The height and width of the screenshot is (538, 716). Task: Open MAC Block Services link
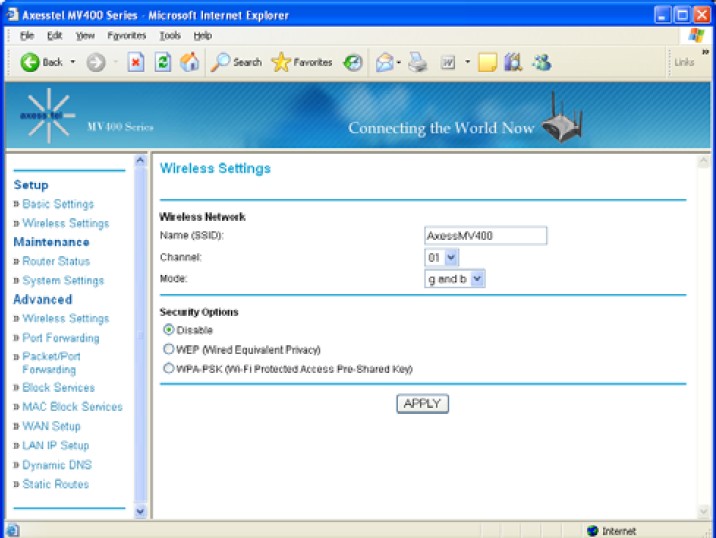(73, 407)
